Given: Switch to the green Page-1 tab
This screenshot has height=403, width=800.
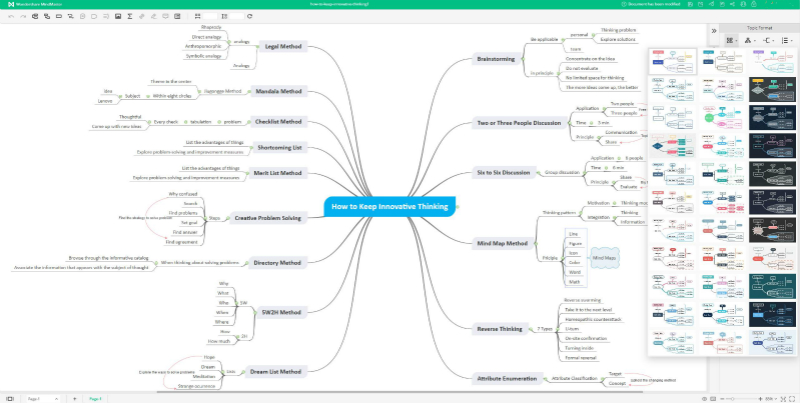Looking at the screenshot, I should point(95,398).
